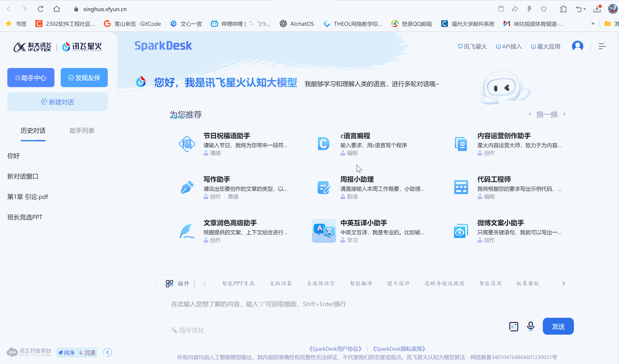Open the SparkDesk用户协议 link
619x364 pixels.
[335, 349]
